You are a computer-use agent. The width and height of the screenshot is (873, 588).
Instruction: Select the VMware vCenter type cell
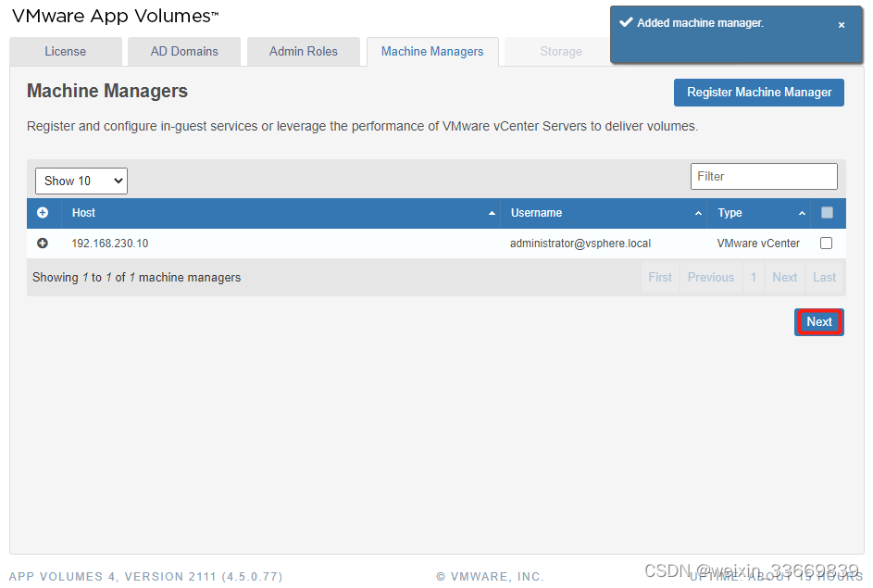coord(758,244)
